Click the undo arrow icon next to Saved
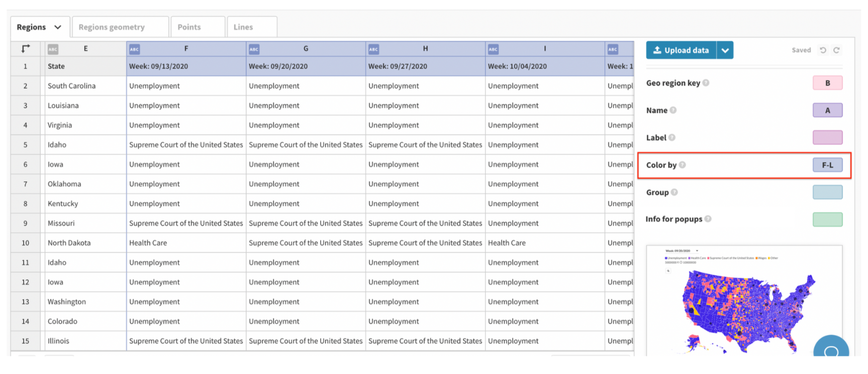This screenshot has height=374, width=868. coord(823,50)
